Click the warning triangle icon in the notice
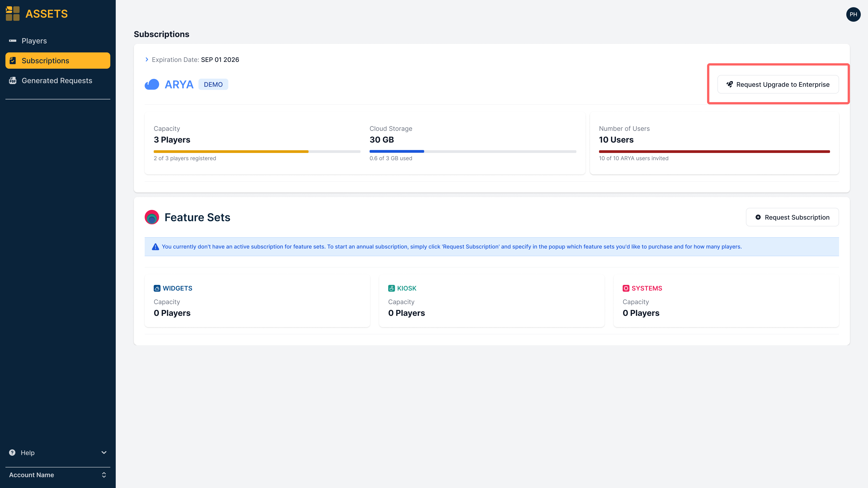Viewport: 868px width, 488px height. [155, 246]
